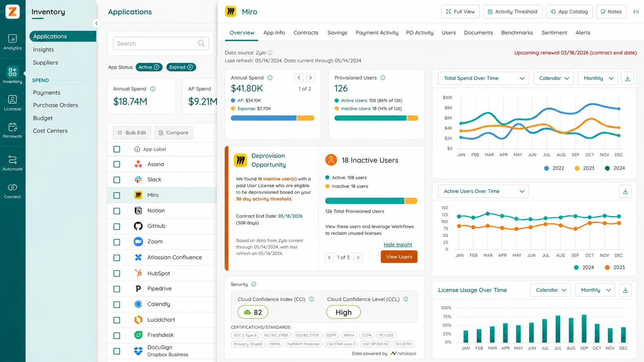644x362 pixels.
Task: Show Security info tooltip icon
Action: coord(254,284)
